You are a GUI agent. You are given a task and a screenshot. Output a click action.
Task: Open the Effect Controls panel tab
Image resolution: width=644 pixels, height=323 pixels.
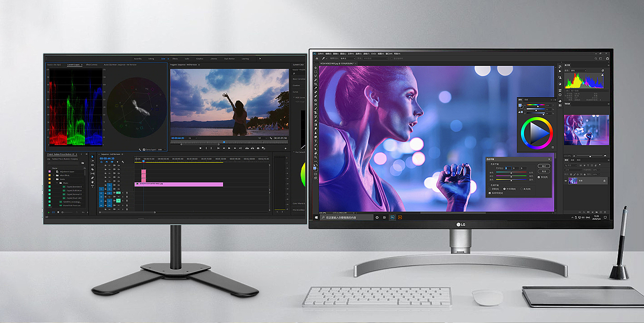(x=92, y=65)
